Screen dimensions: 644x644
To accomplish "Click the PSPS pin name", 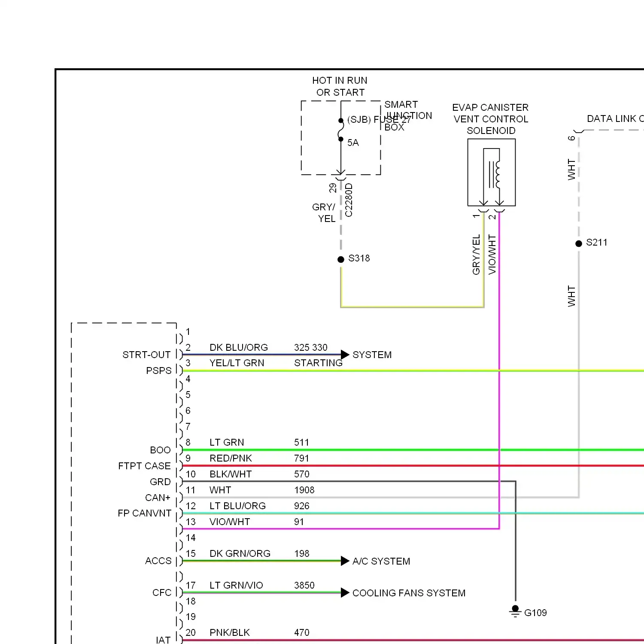I will 158,371.
